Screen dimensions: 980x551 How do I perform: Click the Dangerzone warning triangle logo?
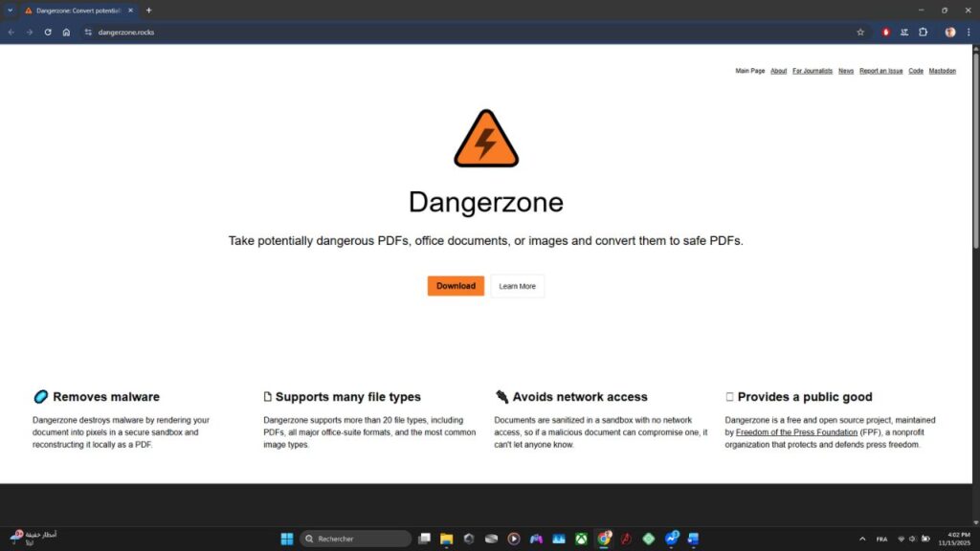pos(486,137)
